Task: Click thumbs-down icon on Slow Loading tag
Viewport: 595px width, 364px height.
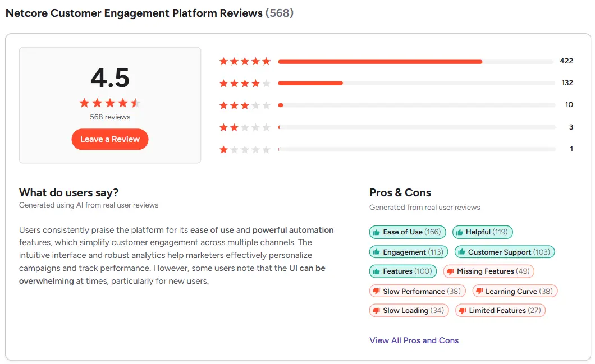Action: pyautogui.click(x=377, y=311)
